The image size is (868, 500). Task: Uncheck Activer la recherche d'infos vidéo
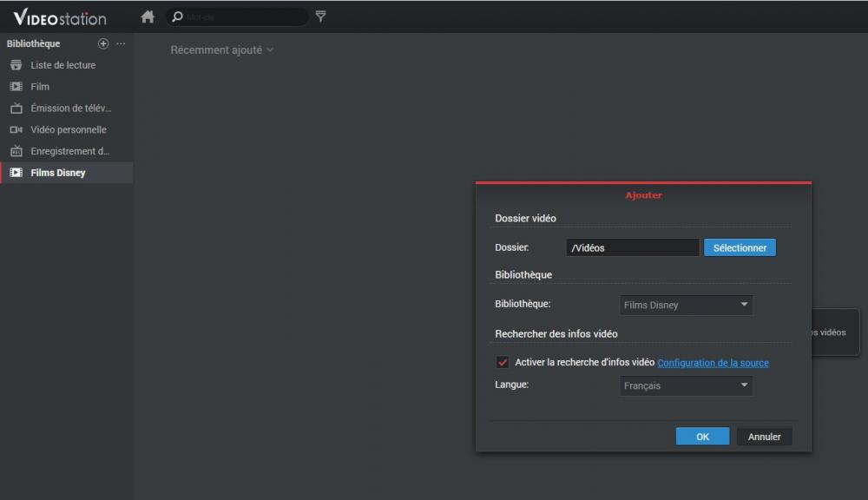pos(503,362)
